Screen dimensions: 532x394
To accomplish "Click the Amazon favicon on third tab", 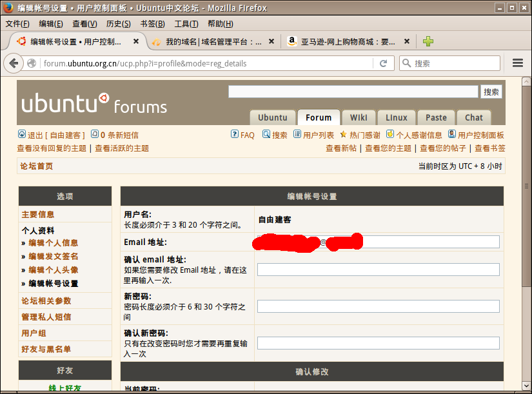I will click(x=291, y=41).
